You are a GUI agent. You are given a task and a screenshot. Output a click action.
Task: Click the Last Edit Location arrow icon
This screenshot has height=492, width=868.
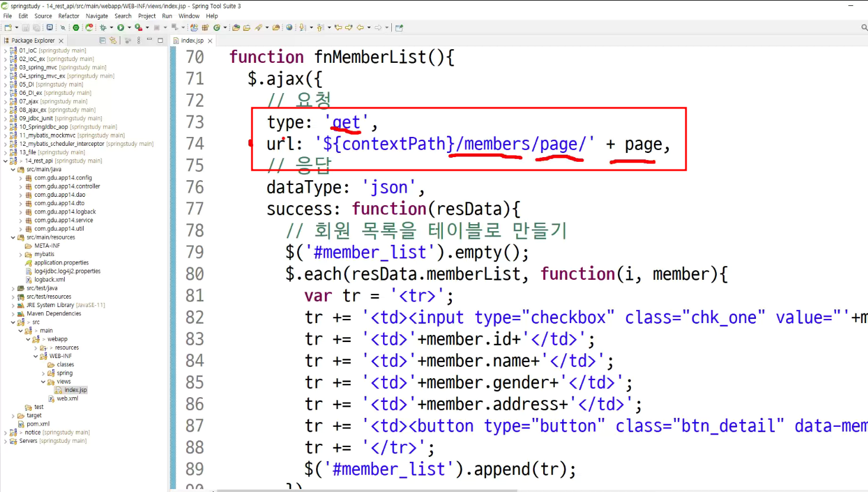(338, 27)
